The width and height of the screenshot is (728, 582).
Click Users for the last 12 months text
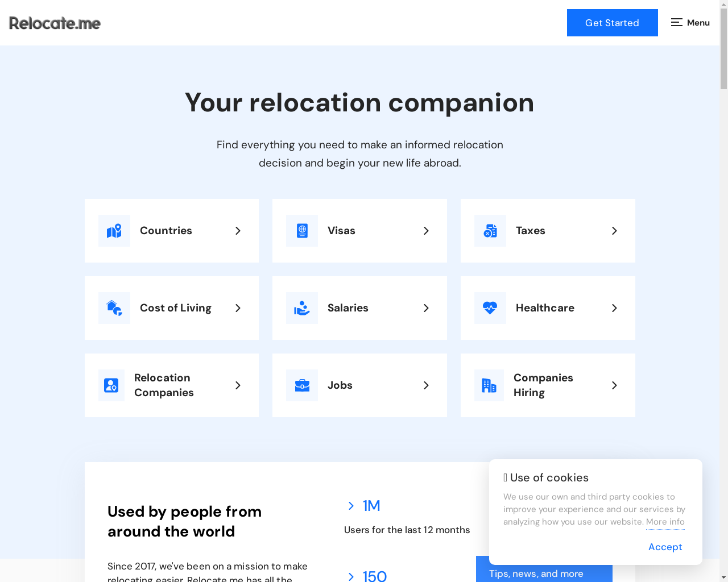(x=407, y=530)
